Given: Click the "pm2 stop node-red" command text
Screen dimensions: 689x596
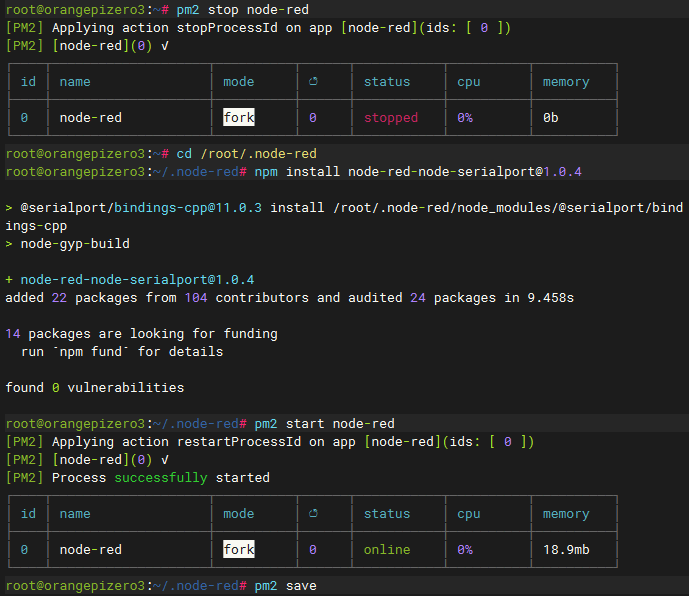Looking at the screenshot, I should coord(243,10).
